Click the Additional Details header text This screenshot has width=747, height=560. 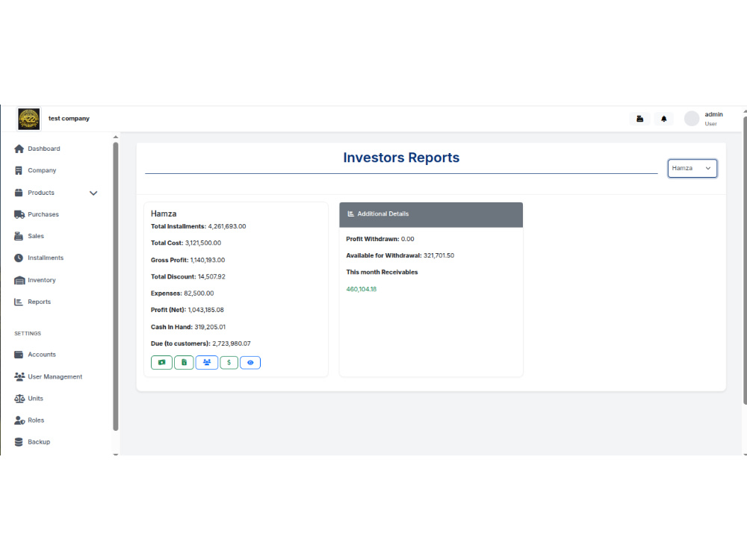[x=383, y=214]
